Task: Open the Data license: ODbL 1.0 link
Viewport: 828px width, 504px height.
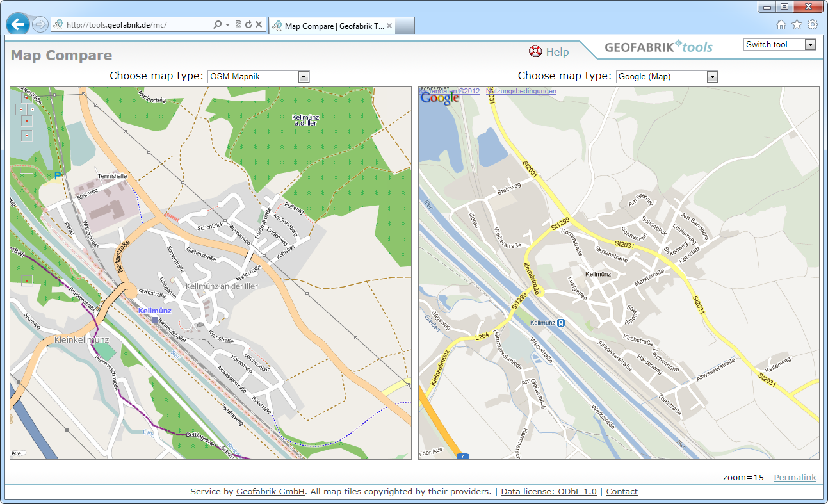Action: 549,492
